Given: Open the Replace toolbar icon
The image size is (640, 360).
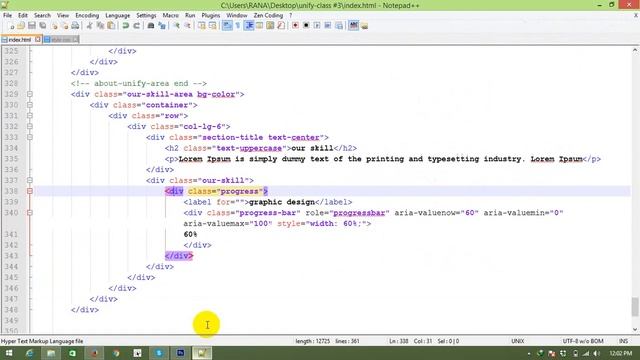Looking at the screenshot, I should (162, 26).
